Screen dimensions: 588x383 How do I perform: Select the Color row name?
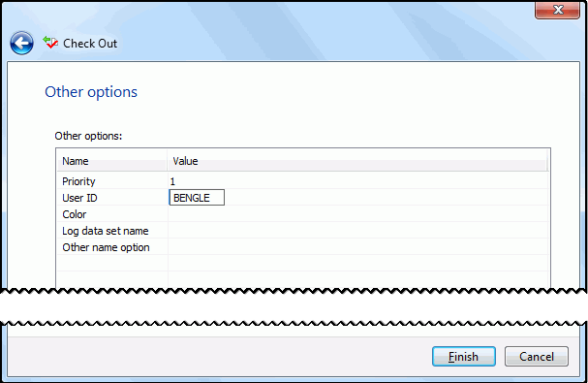tap(75, 214)
